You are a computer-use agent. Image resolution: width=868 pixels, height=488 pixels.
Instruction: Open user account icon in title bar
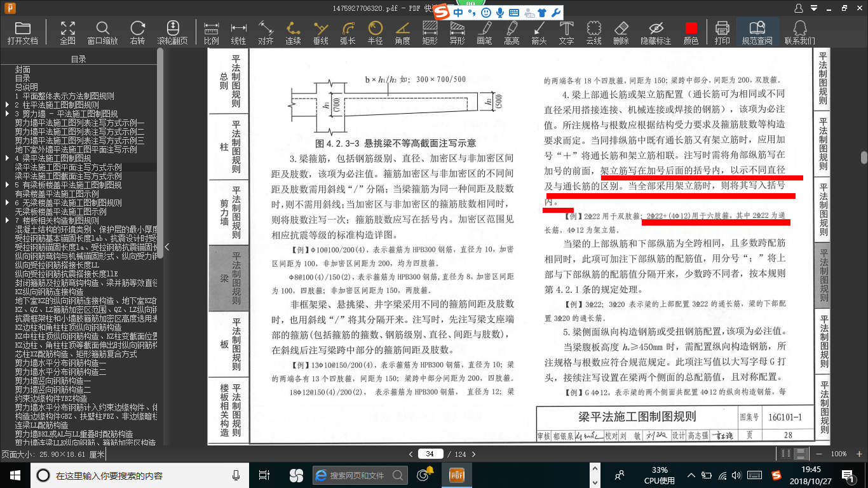[x=799, y=8]
